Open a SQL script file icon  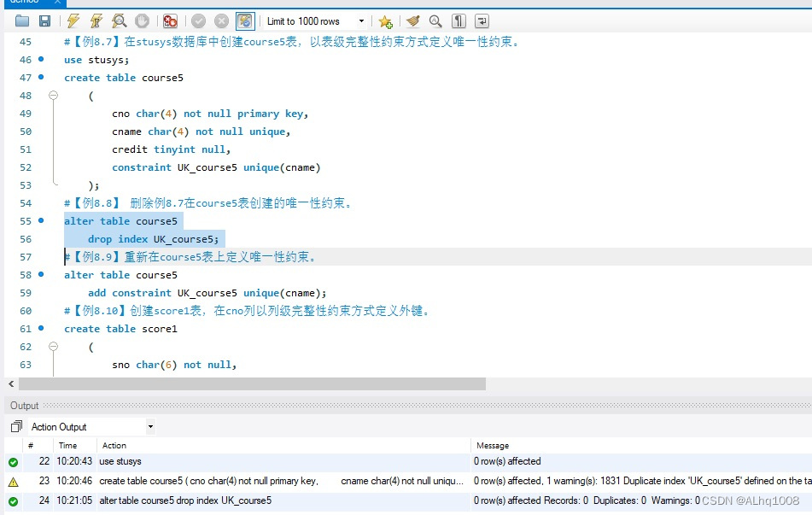(x=22, y=21)
